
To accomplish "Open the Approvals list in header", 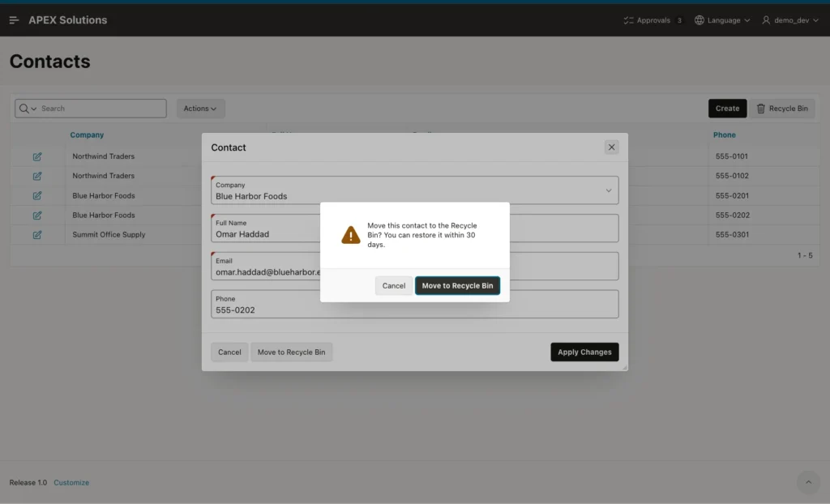I will click(652, 20).
